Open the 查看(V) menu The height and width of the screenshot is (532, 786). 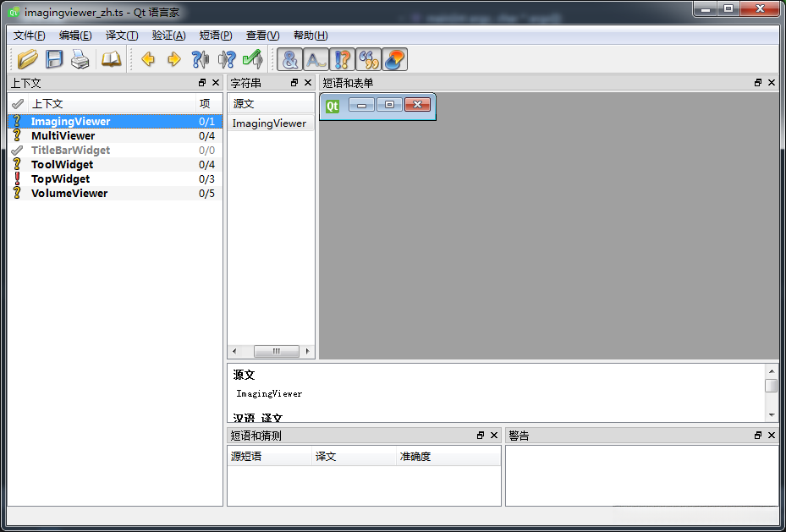coord(262,36)
